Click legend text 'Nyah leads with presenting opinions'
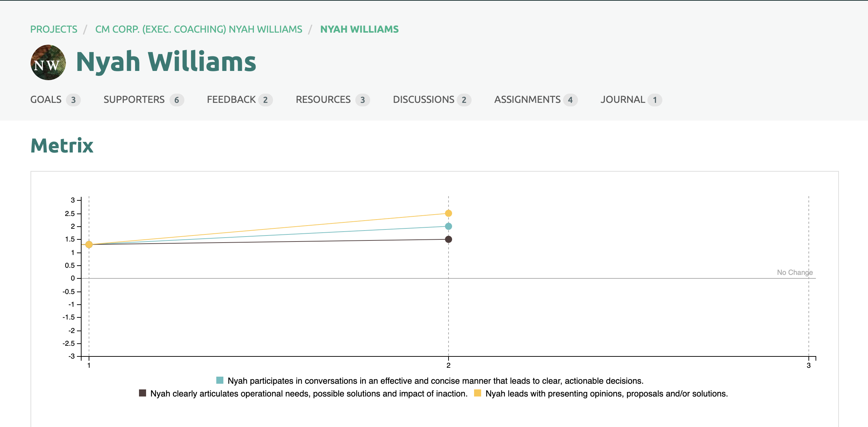Image resolution: width=868 pixels, height=427 pixels. [x=606, y=394]
